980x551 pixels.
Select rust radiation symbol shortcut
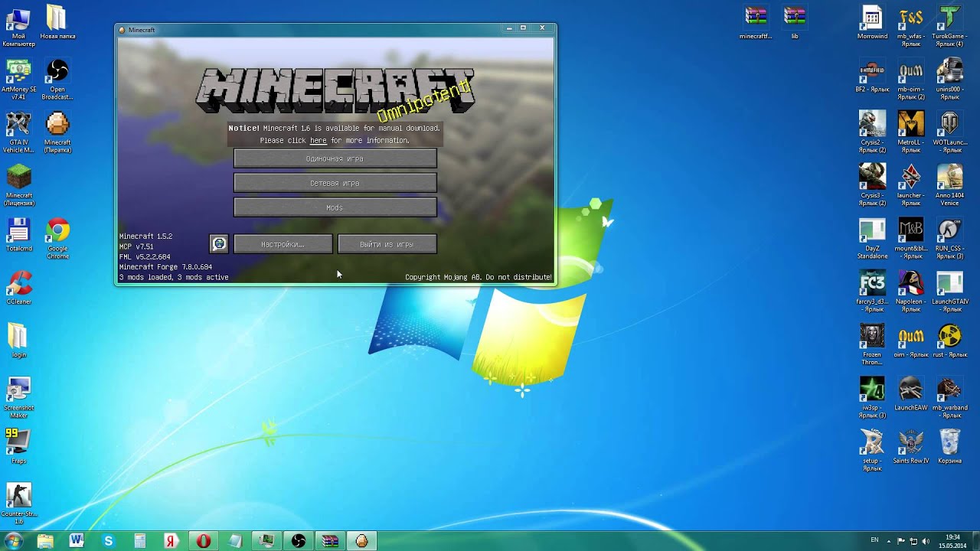coord(949,341)
